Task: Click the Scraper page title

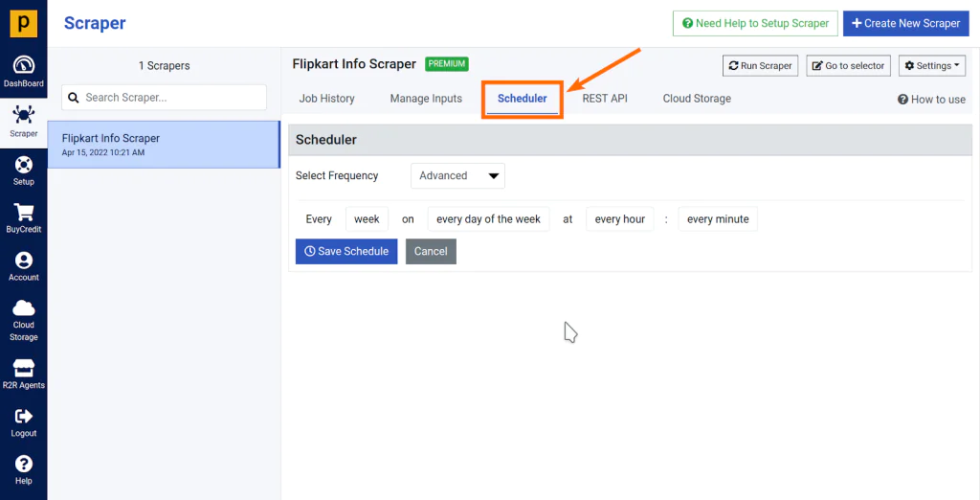Action: coord(95,23)
